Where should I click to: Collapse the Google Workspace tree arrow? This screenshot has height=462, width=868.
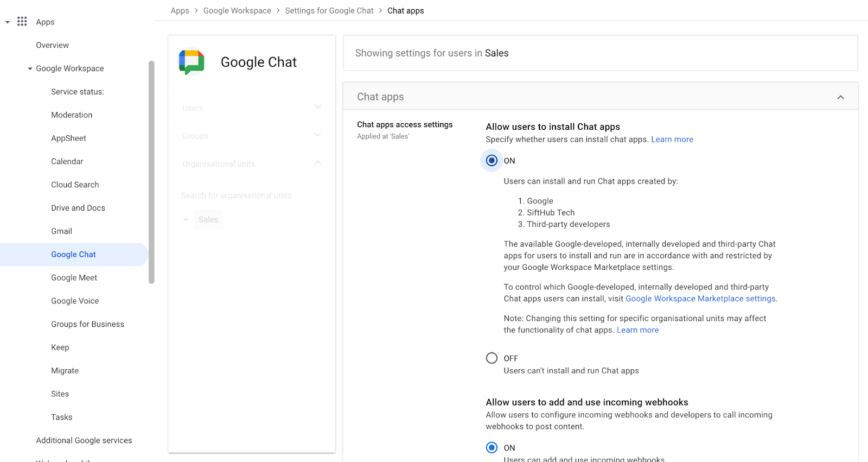tap(30, 69)
